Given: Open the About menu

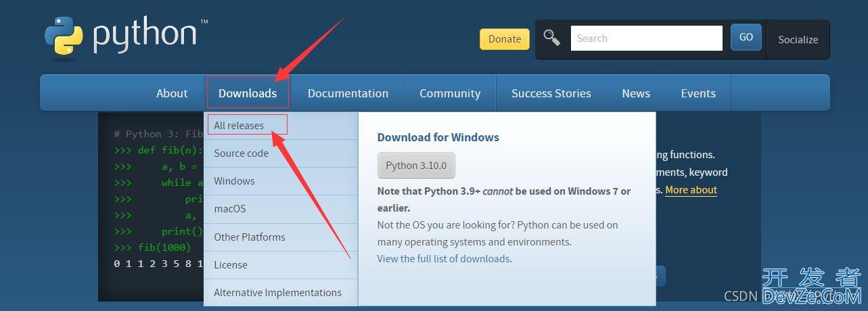Looking at the screenshot, I should 172,93.
